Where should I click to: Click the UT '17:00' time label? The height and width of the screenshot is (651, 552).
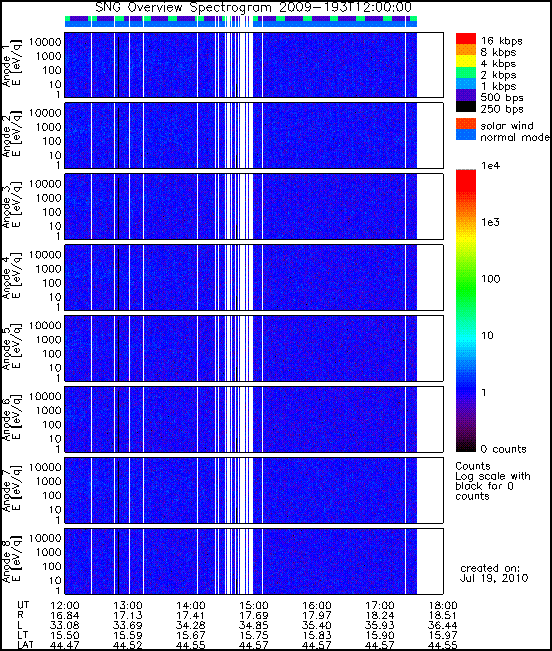pos(380,605)
